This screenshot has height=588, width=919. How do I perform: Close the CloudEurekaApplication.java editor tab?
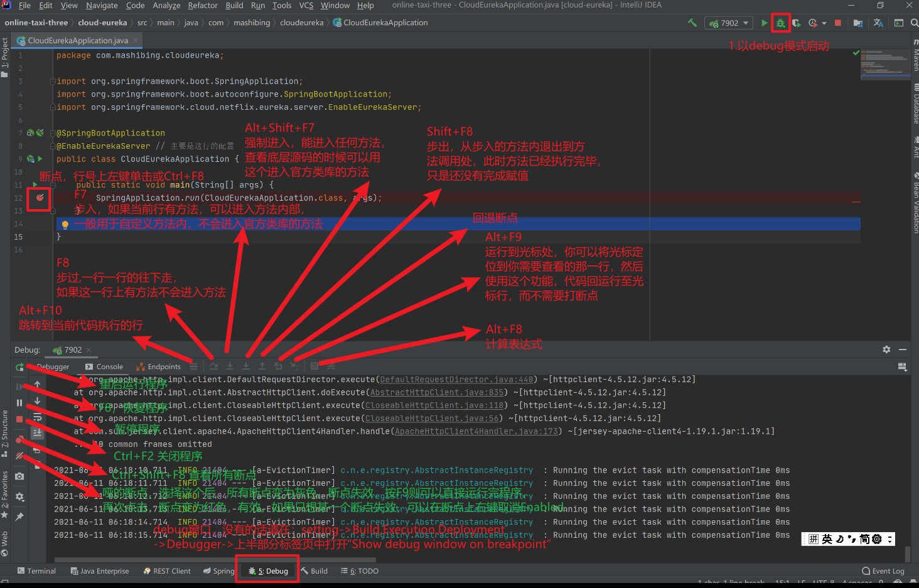(x=134, y=40)
